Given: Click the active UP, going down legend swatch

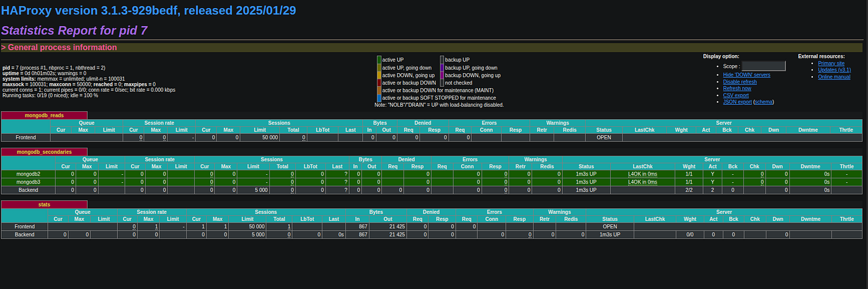Looking at the screenshot, I should pyautogui.click(x=379, y=68).
